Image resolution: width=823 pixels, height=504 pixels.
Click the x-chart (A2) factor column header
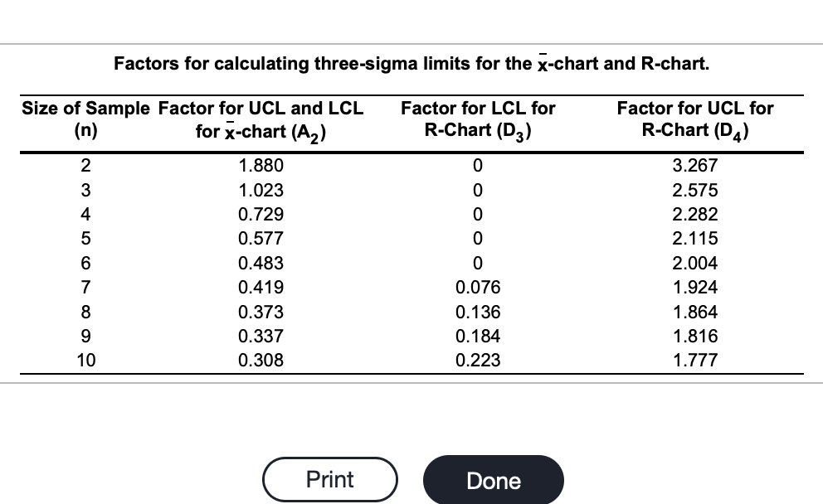point(261,119)
